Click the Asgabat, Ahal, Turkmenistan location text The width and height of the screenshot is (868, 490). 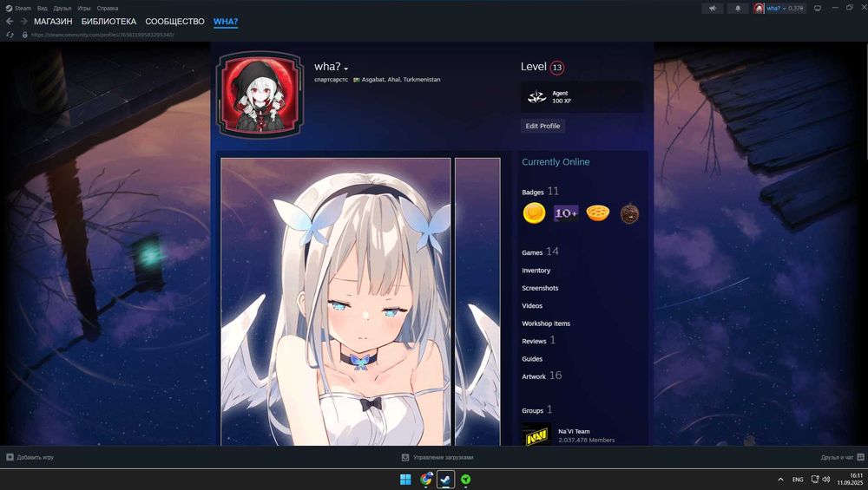coord(401,80)
